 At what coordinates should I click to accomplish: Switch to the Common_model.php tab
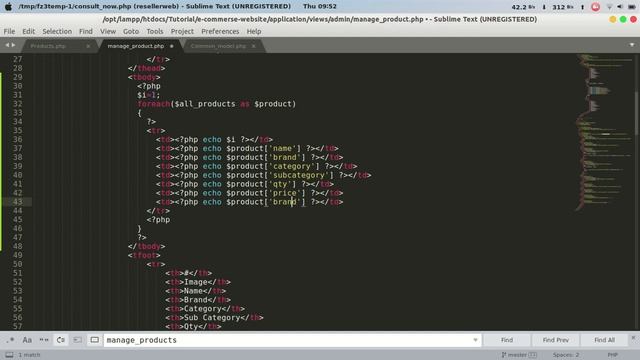point(218,46)
